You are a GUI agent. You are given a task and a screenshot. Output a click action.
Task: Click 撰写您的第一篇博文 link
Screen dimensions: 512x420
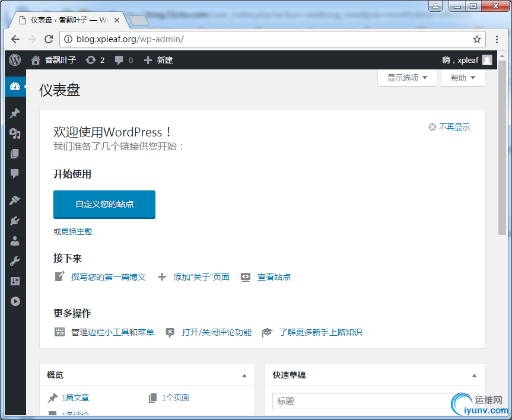tap(109, 277)
